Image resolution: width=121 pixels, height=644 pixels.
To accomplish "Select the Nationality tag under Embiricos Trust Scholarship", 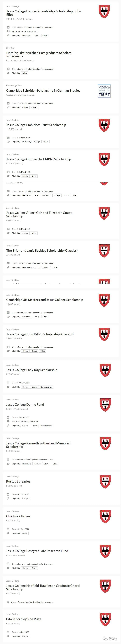I will 27,142.
